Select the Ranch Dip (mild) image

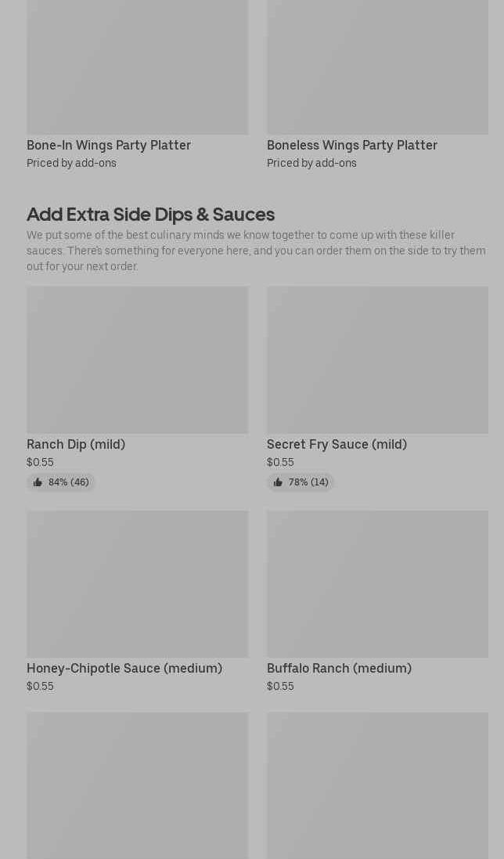[x=137, y=359]
